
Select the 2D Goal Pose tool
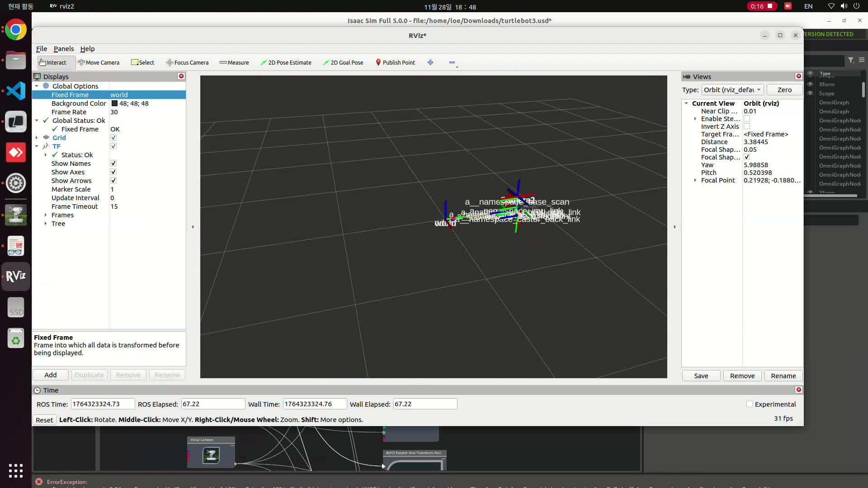tap(343, 62)
